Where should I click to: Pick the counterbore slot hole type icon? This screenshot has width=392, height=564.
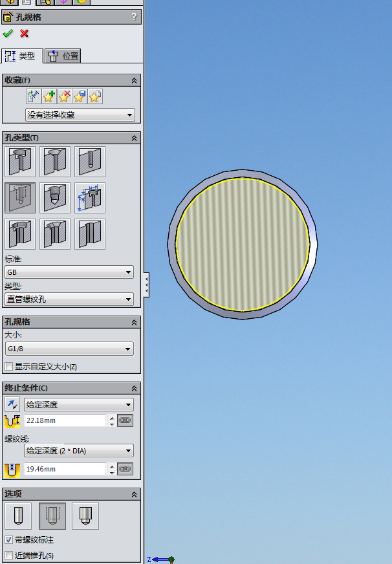click(x=20, y=234)
